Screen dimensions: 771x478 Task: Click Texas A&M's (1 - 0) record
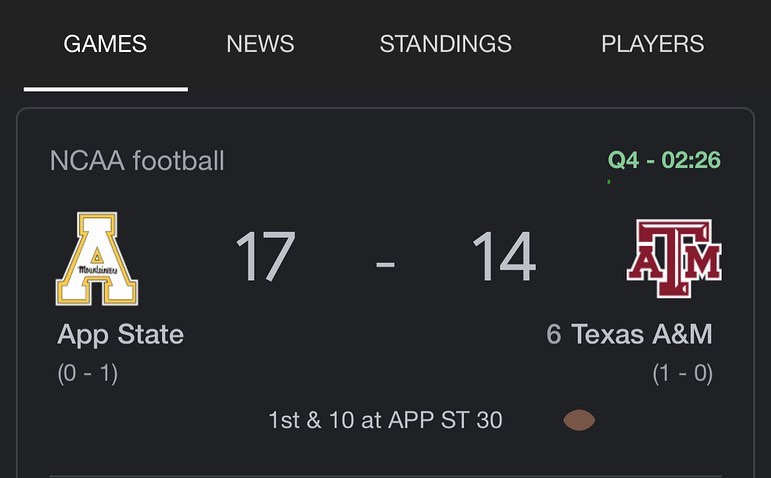pos(682,374)
